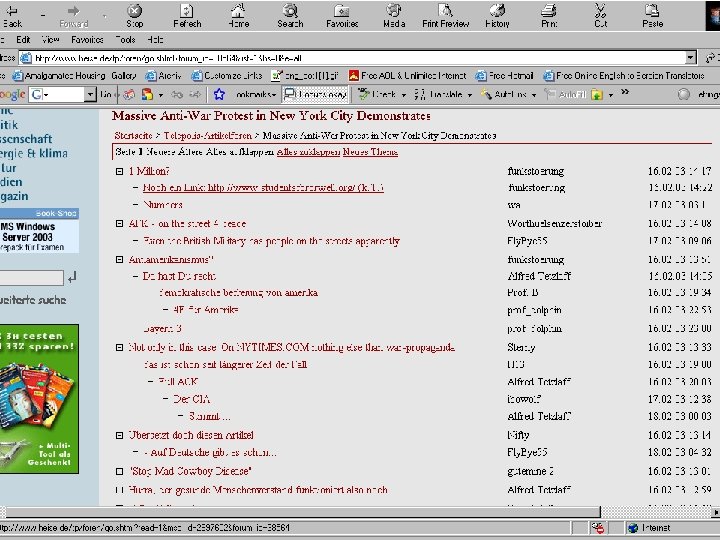Open the Tools menu
The image size is (720, 540).
tap(125, 40)
